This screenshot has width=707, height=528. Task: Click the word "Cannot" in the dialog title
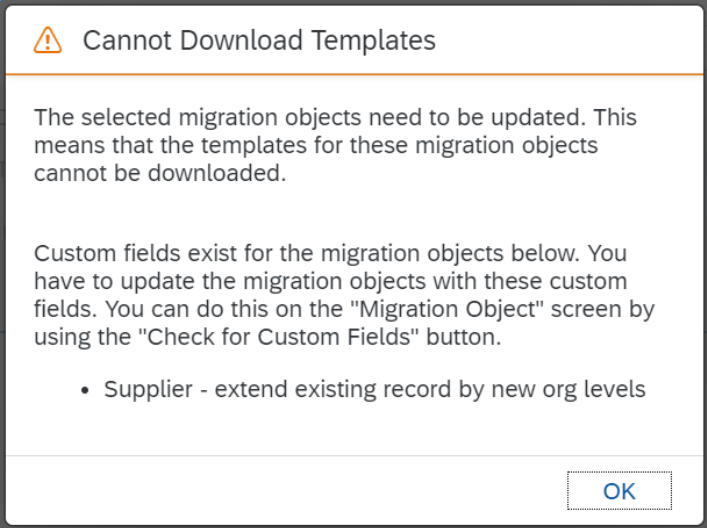(127, 40)
